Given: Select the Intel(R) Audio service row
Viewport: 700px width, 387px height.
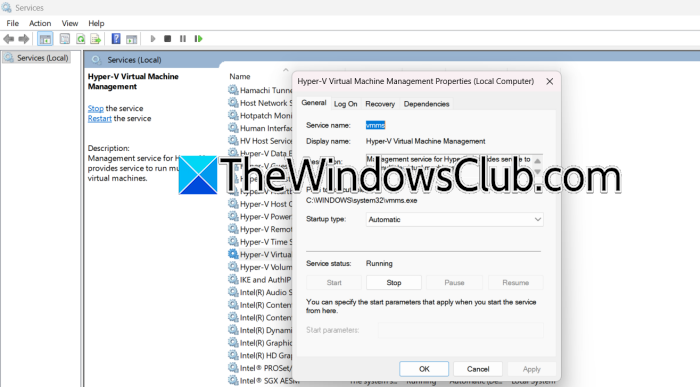Looking at the screenshot, I should [x=260, y=292].
